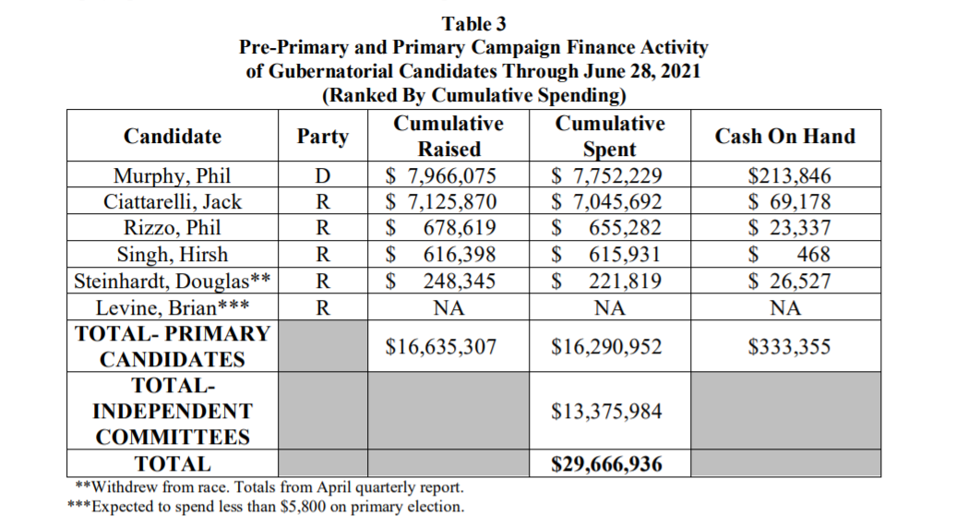Click the Party column header
The image size is (980, 527).
(x=322, y=137)
